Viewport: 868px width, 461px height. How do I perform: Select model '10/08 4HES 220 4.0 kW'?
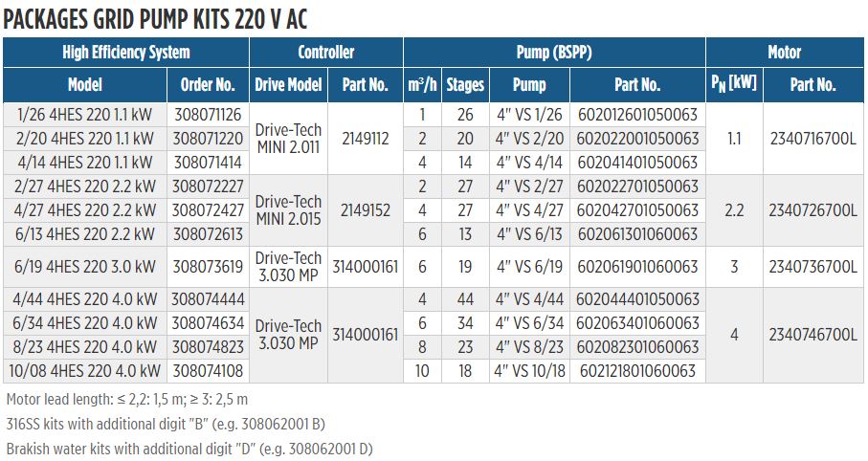click(x=85, y=371)
